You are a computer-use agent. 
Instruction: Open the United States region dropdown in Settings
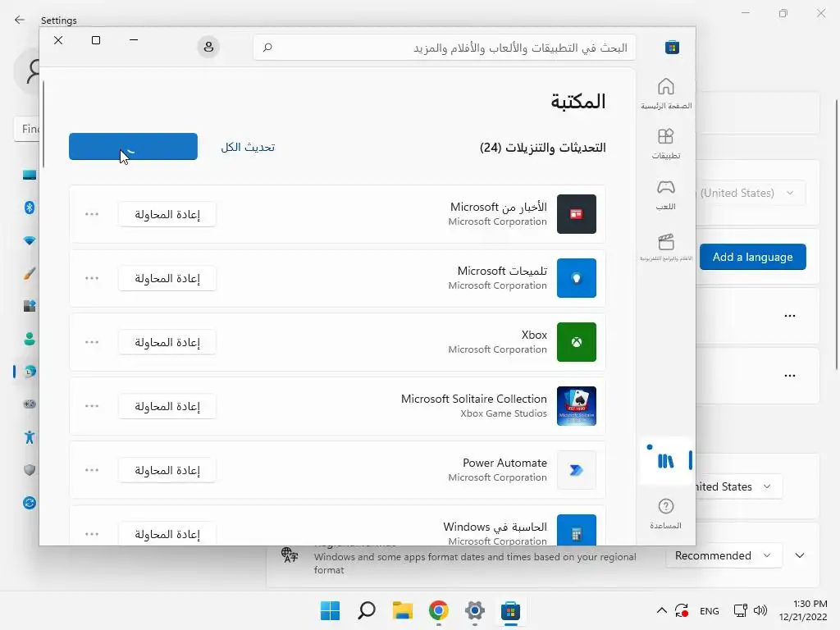pyautogui.click(x=738, y=486)
